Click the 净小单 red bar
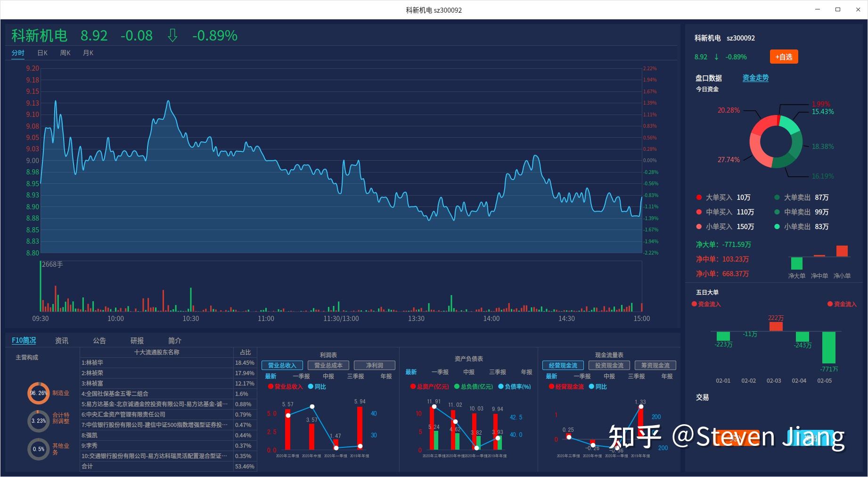The image size is (868, 477). [842, 251]
